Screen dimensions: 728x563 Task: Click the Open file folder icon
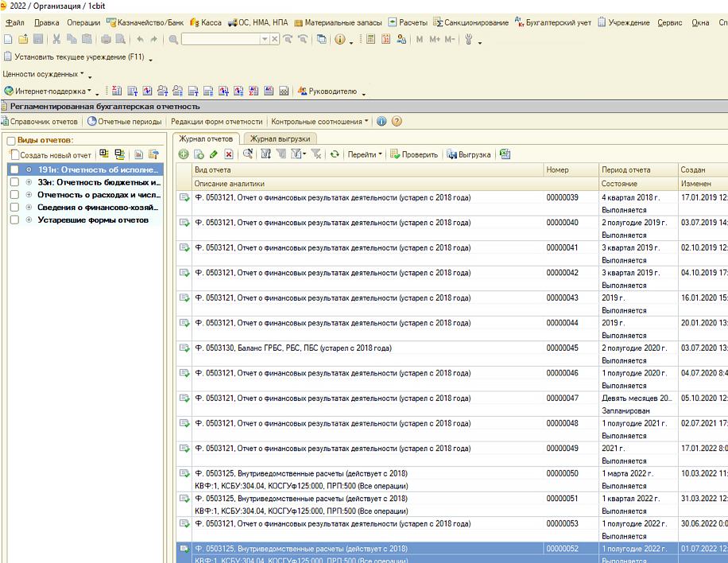[23, 40]
